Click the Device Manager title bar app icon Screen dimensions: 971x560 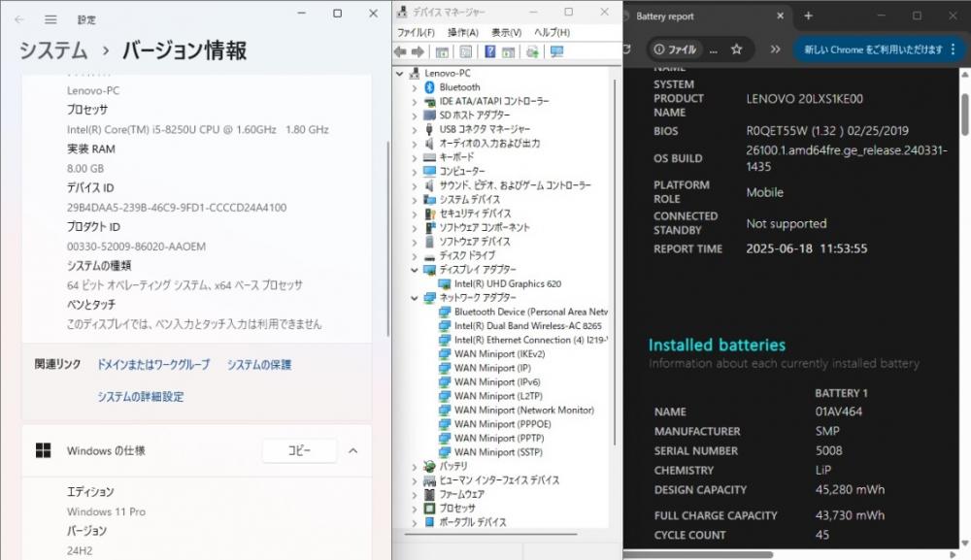(403, 12)
